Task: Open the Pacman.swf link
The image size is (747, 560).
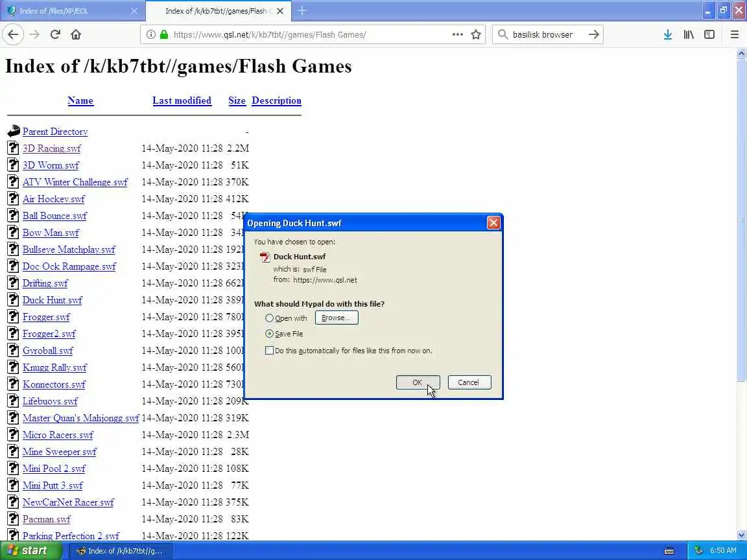Action: pos(46,519)
